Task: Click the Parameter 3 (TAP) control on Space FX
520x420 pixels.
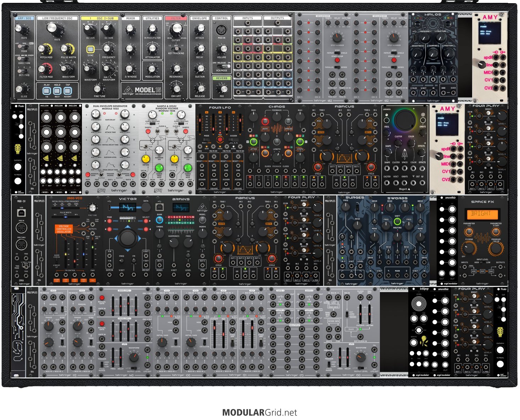Action: coord(496,232)
